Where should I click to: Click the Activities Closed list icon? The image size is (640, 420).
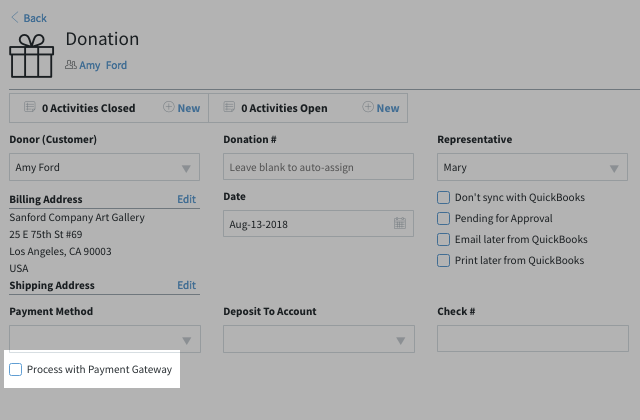30,107
